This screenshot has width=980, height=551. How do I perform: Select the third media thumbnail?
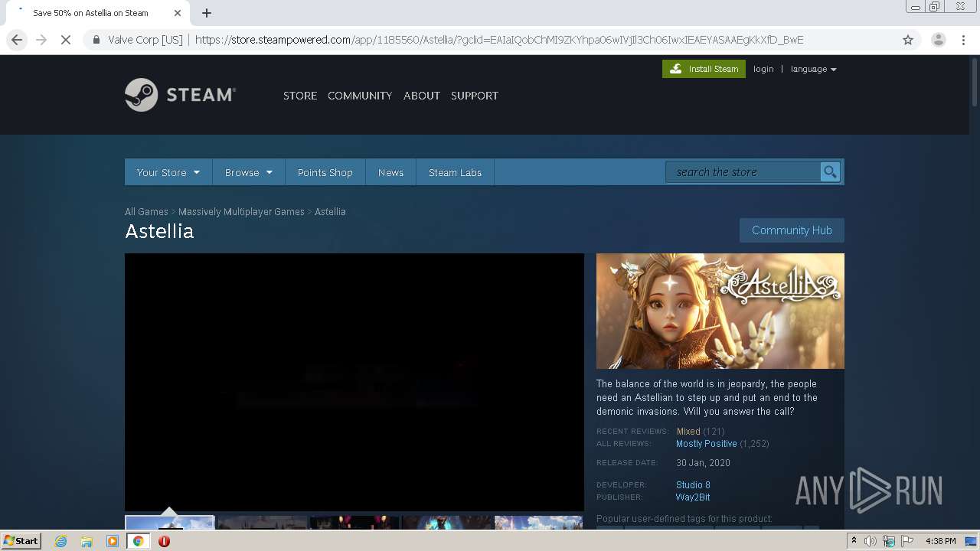point(354,523)
